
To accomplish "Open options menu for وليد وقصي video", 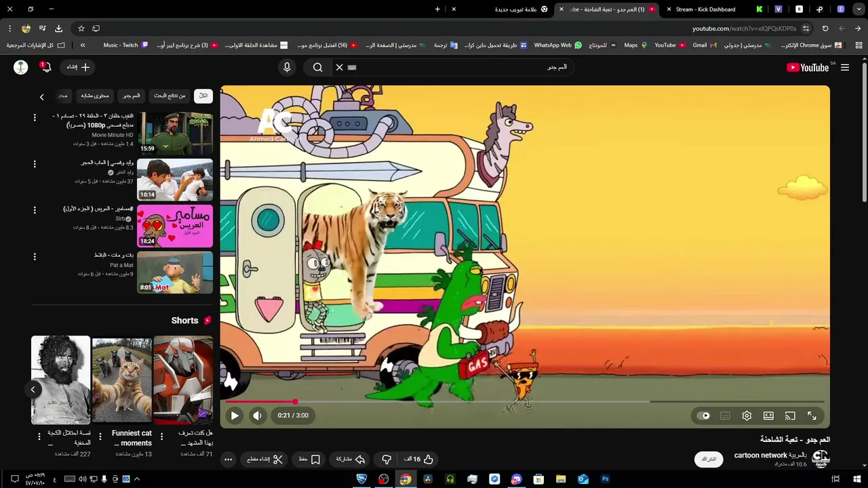I will tap(35, 164).
